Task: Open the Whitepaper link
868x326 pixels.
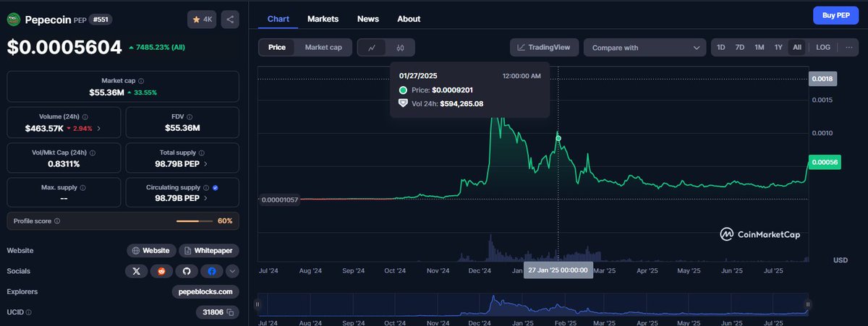Action: click(209, 251)
